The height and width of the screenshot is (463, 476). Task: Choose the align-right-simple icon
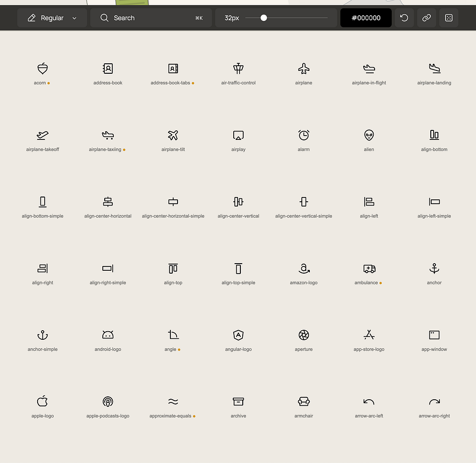point(108,268)
